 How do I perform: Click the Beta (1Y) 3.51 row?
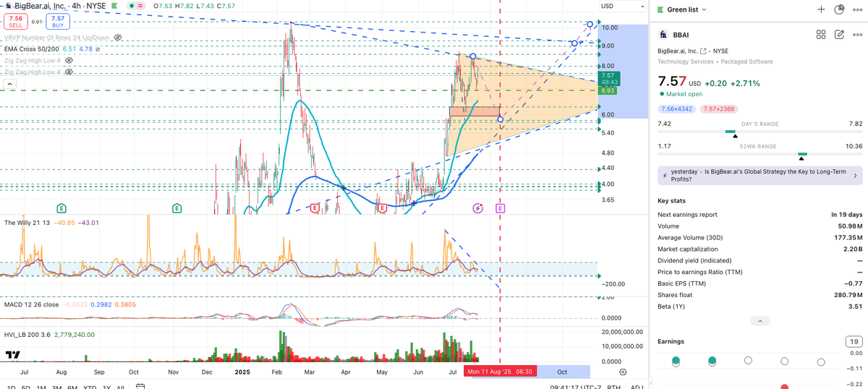point(759,307)
